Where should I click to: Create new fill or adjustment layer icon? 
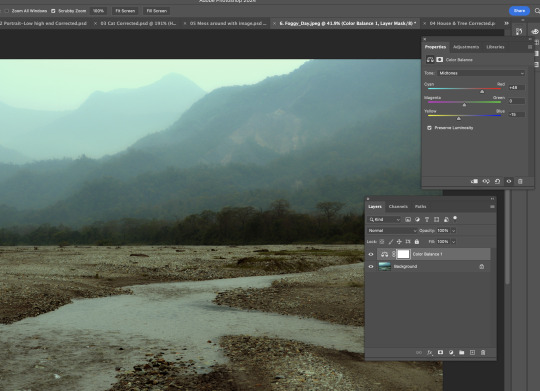tap(451, 352)
